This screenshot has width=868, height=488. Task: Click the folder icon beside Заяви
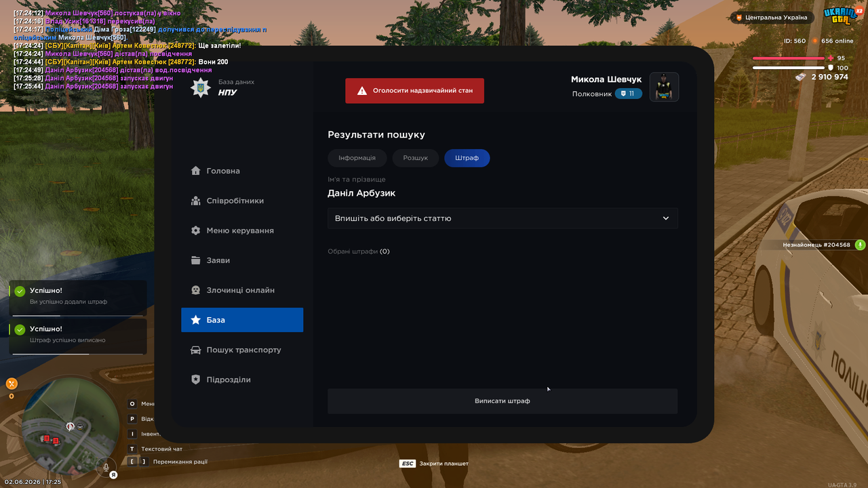point(196,260)
